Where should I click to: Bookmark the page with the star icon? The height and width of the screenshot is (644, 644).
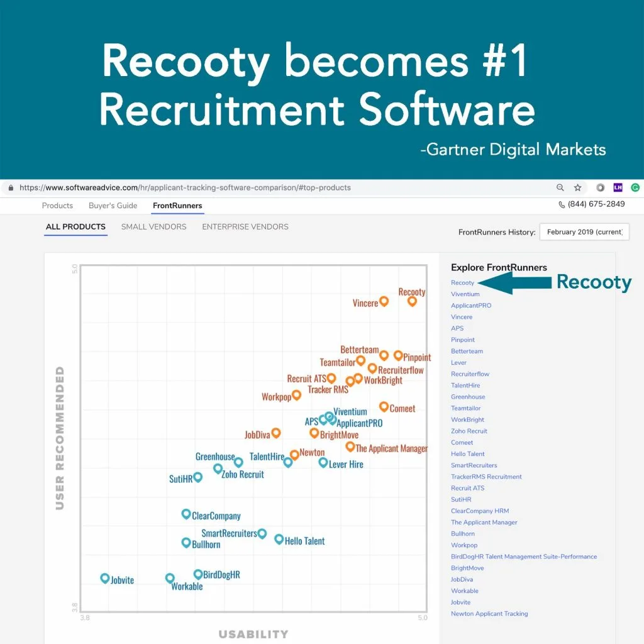tap(577, 187)
